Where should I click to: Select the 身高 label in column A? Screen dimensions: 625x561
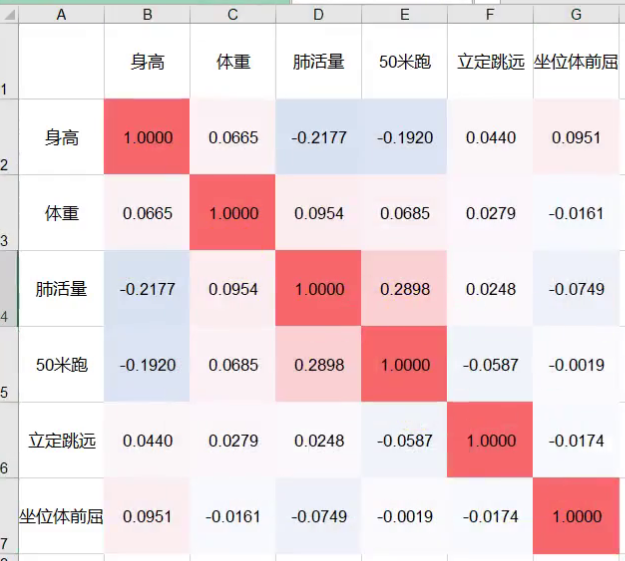[x=61, y=137]
